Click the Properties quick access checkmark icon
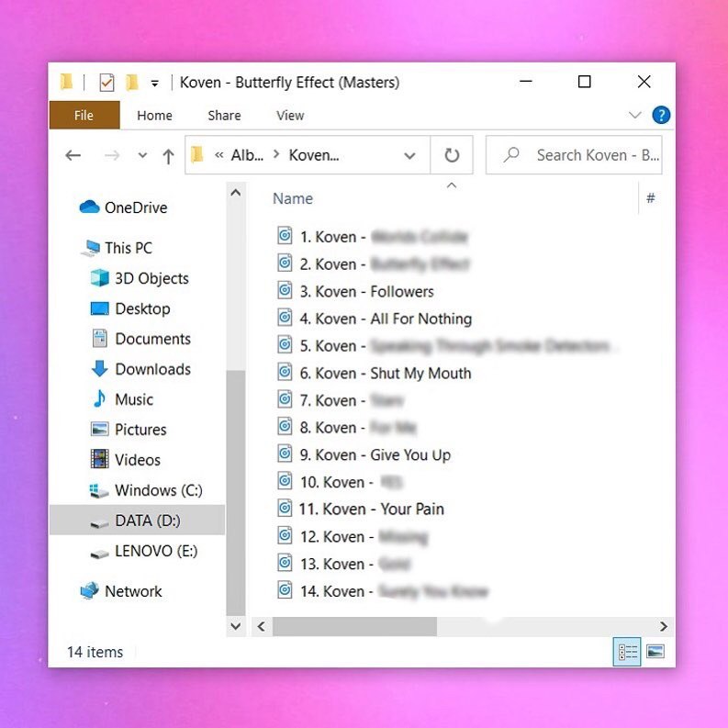Viewport: 728px width, 728px height. (106, 83)
